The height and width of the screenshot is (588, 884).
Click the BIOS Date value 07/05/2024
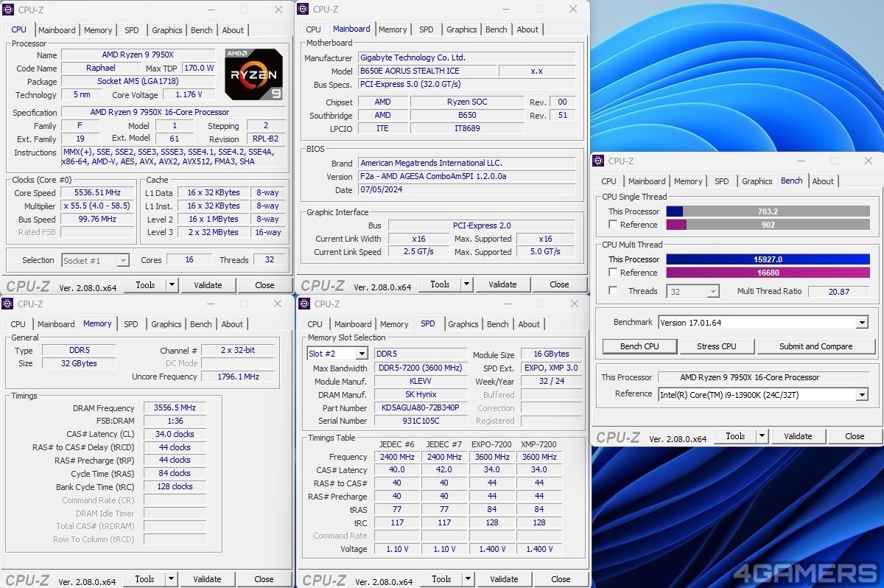click(x=466, y=190)
